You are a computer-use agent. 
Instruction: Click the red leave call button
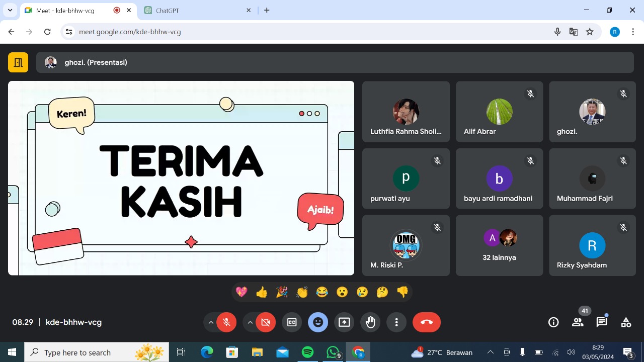[x=427, y=322]
